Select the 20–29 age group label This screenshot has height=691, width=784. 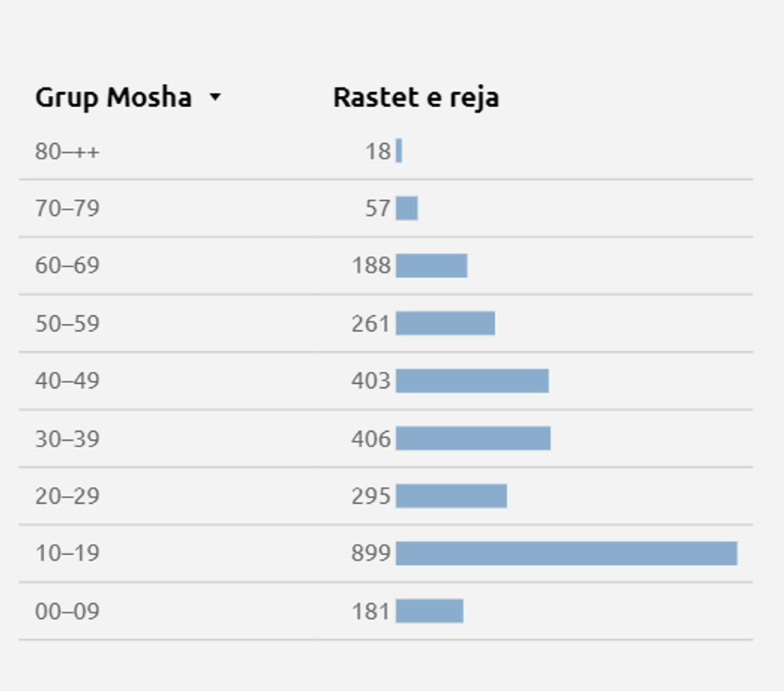click(x=67, y=496)
